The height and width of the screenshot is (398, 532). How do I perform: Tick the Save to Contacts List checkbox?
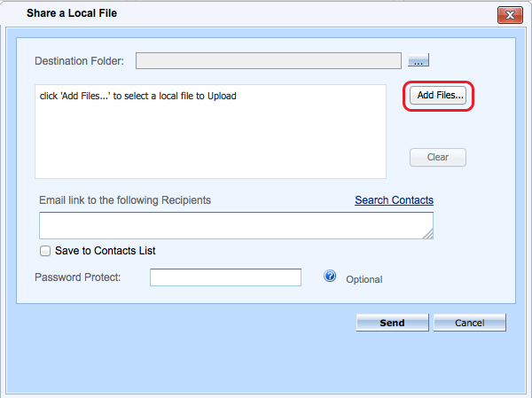point(45,251)
